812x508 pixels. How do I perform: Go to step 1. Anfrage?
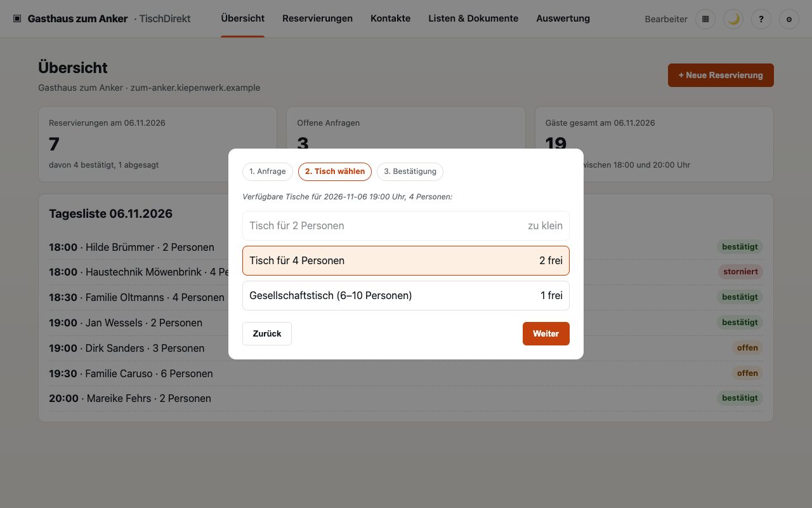[268, 171]
